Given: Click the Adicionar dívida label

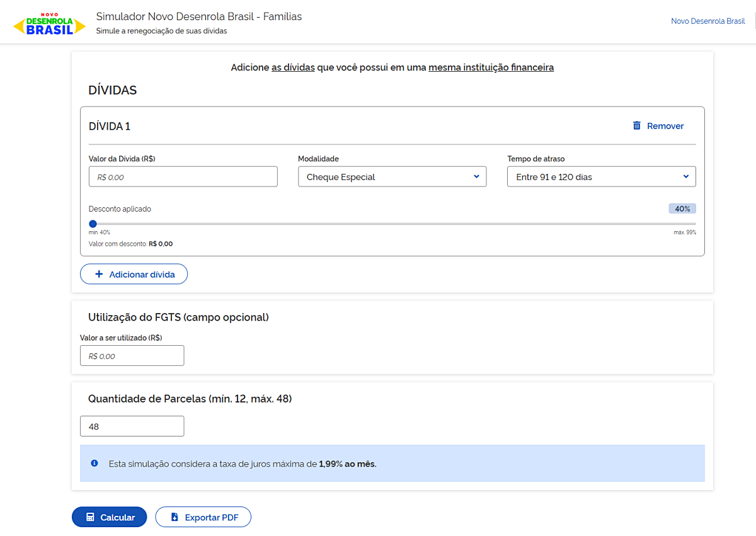Looking at the screenshot, I should 142,275.
